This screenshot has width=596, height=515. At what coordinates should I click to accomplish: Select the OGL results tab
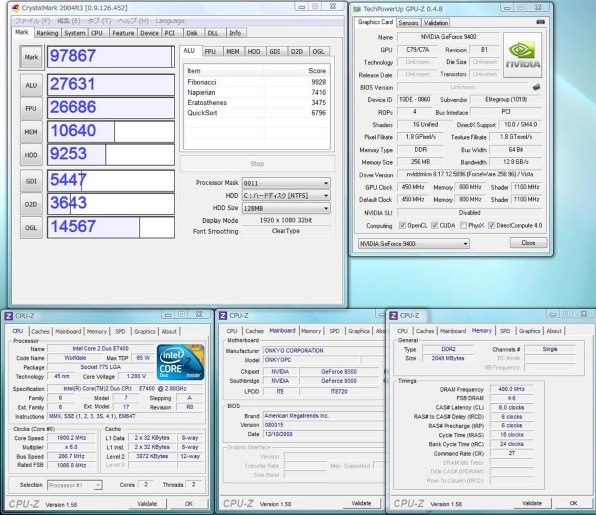coord(318,52)
